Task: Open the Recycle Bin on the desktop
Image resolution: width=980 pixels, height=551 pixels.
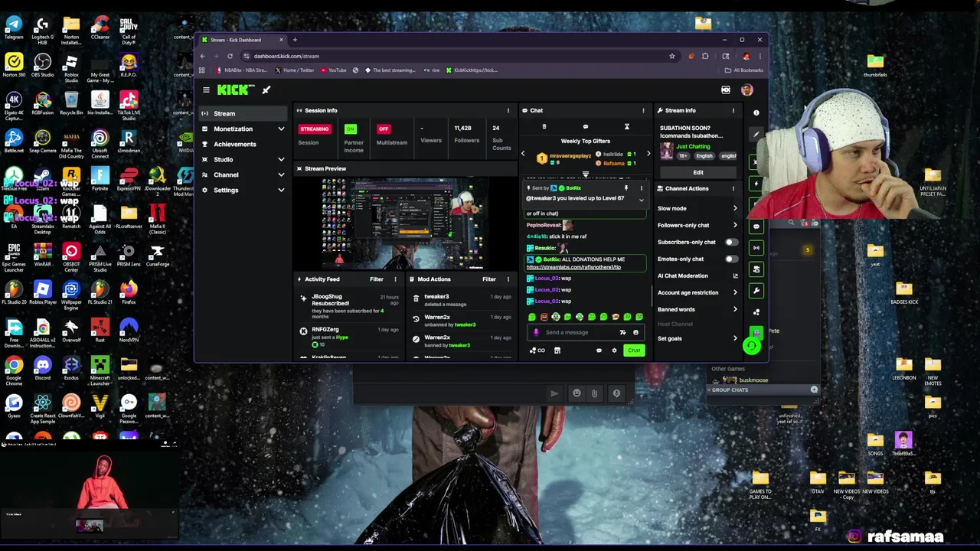Action: pyautogui.click(x=71, y=103)
